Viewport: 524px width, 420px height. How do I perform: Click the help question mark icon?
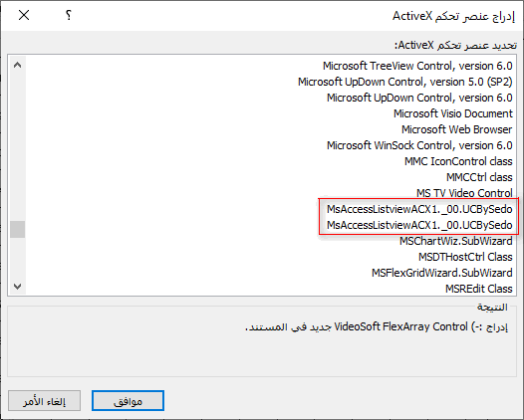coord(69,15)
